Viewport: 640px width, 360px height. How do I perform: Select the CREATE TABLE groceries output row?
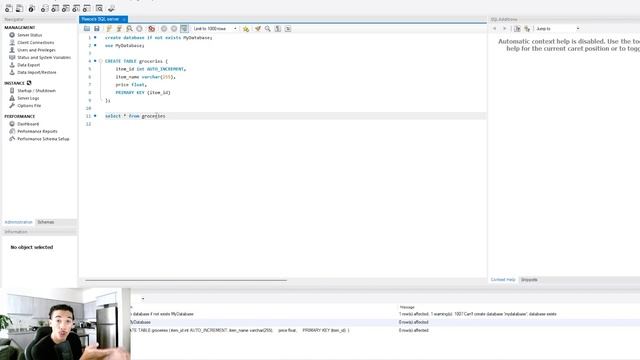point(384,330)
